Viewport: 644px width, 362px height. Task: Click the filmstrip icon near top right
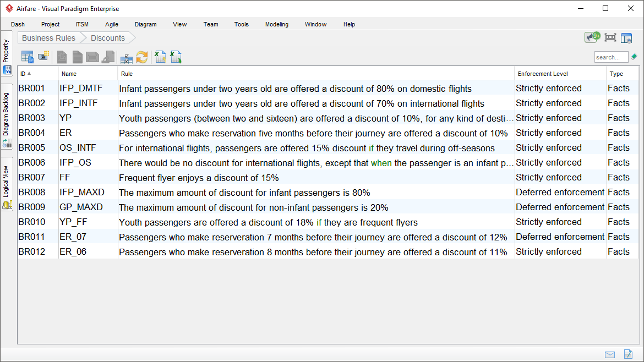pos(610,37)
